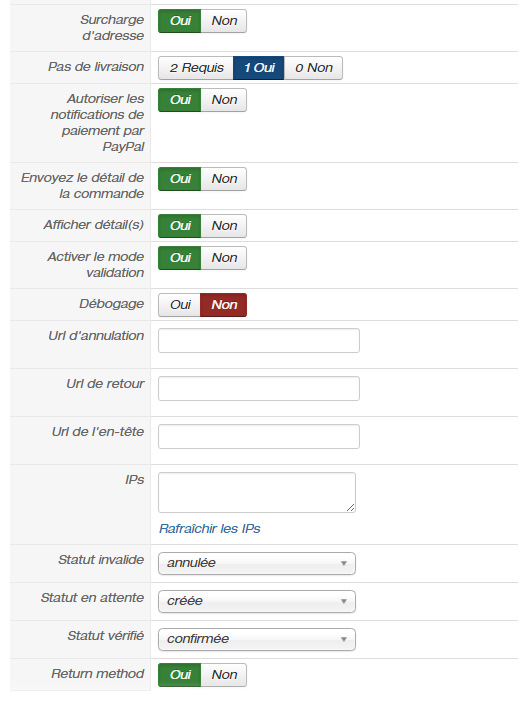Open the Statut vérifié dropdown showing confirmée

click(x=257, y=639)
